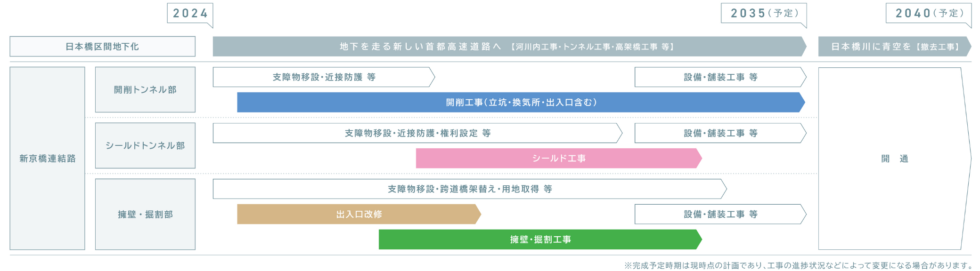Click 設備・舗装工事 等 in the 開削トンネル部 row
The image size is (980, 271).
(720, 77)
